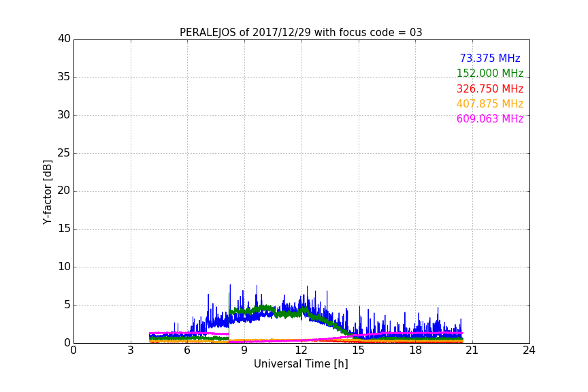Click the y-axis tick value 40

(64, 39)
